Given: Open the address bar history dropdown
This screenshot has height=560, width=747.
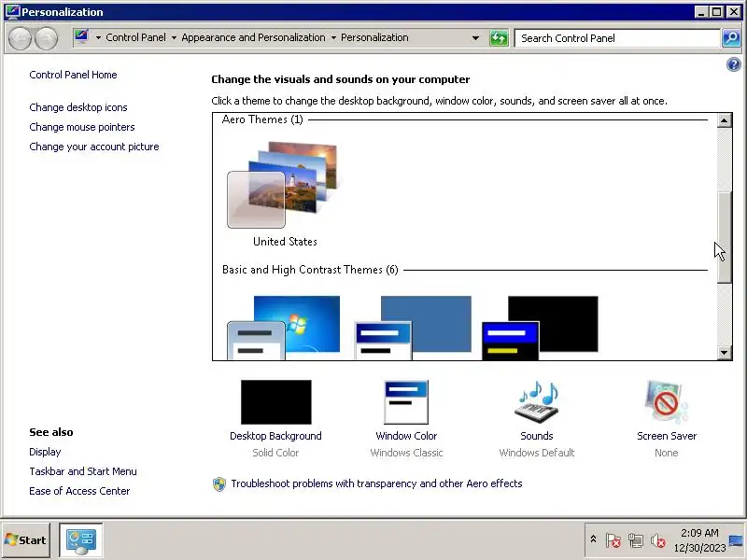Looking at the screenshot, I should (475, 38).
